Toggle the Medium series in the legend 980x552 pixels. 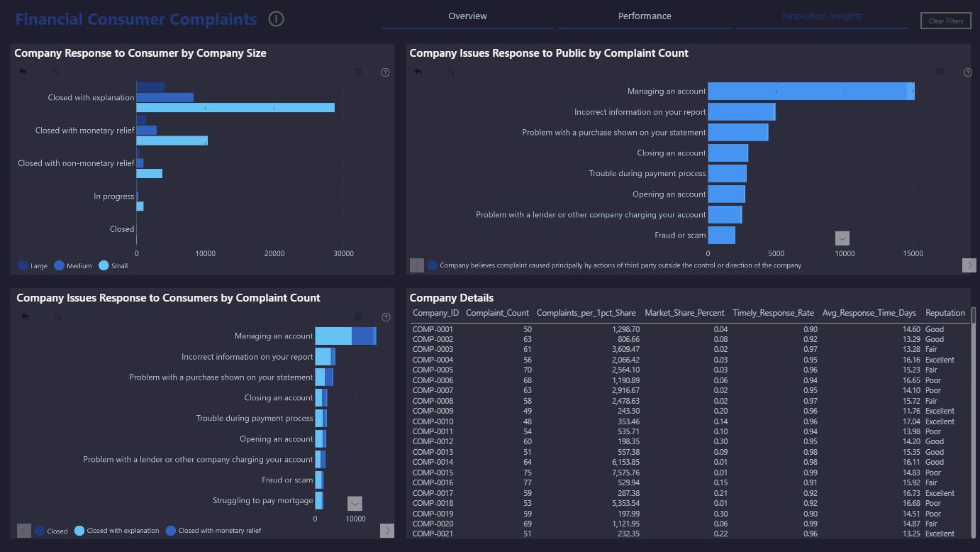tap(73, 266)
